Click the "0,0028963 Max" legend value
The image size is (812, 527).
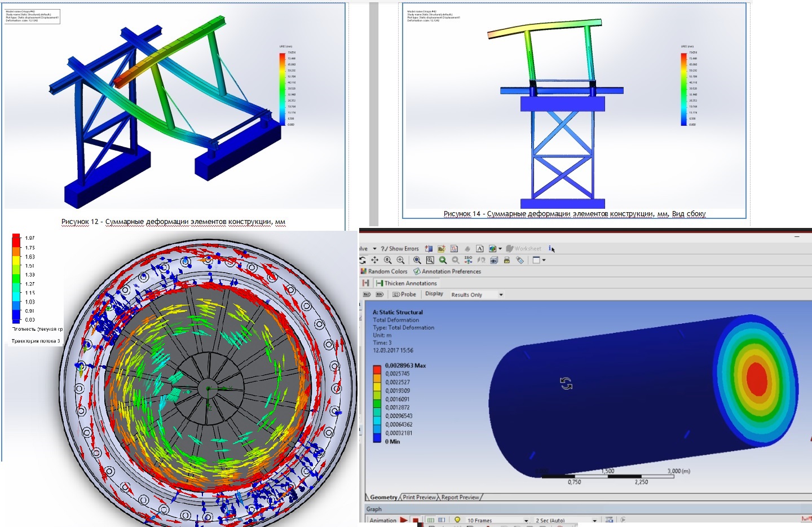point(405,366)
